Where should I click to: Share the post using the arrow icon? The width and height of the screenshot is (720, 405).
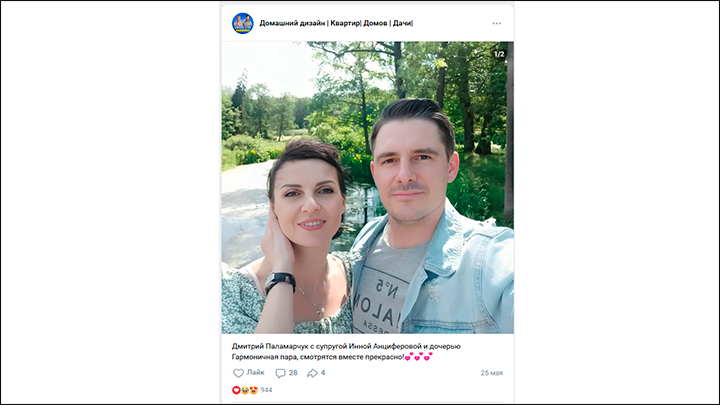coord(312,373)
